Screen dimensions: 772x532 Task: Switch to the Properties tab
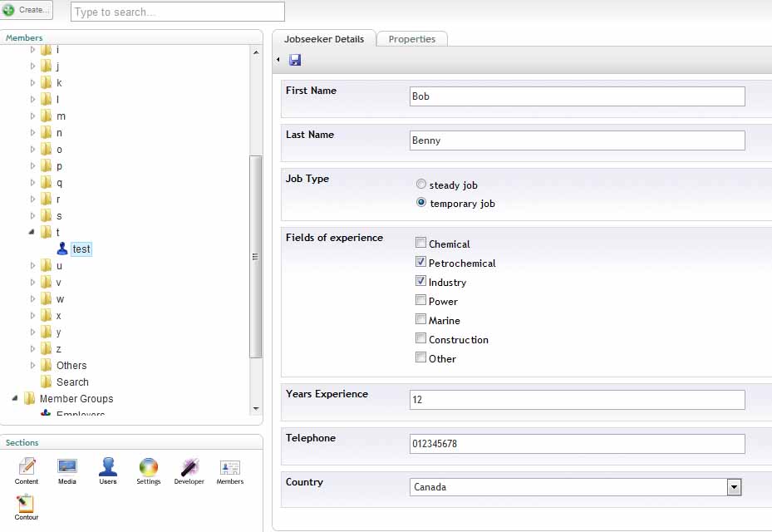coord(411,39)
